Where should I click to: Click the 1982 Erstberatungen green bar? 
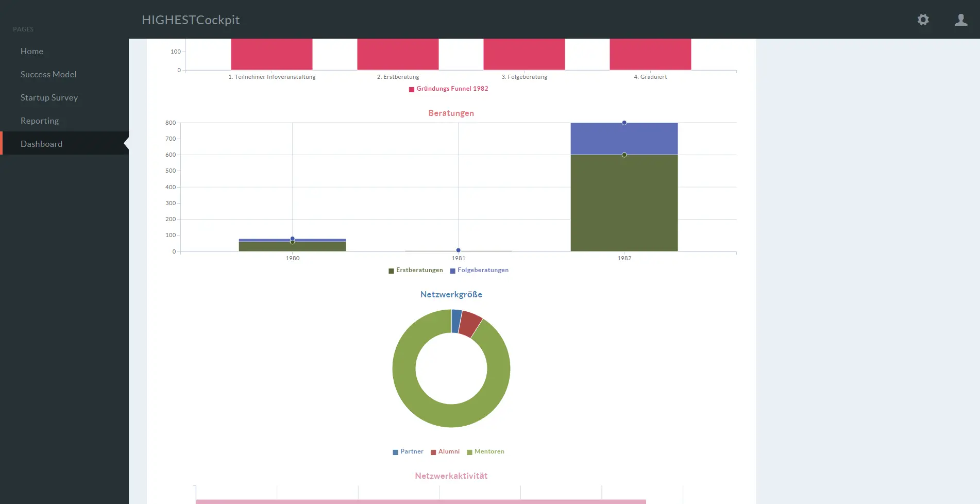click(624, 206)
